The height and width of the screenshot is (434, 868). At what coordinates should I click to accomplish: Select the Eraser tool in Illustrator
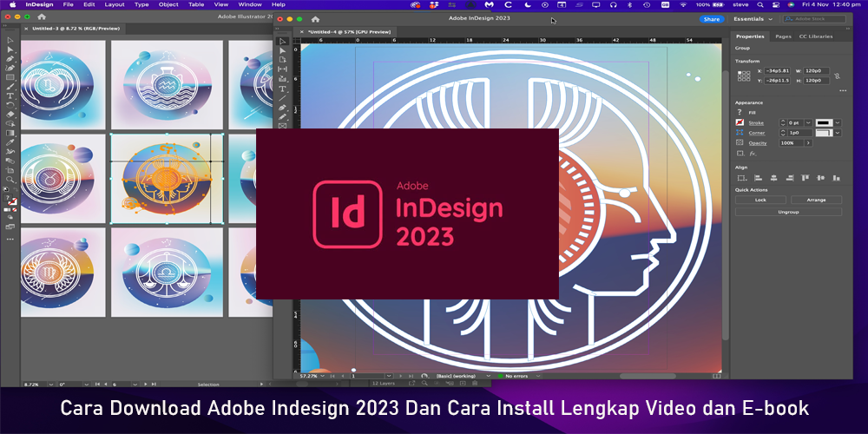click(10, 115)
